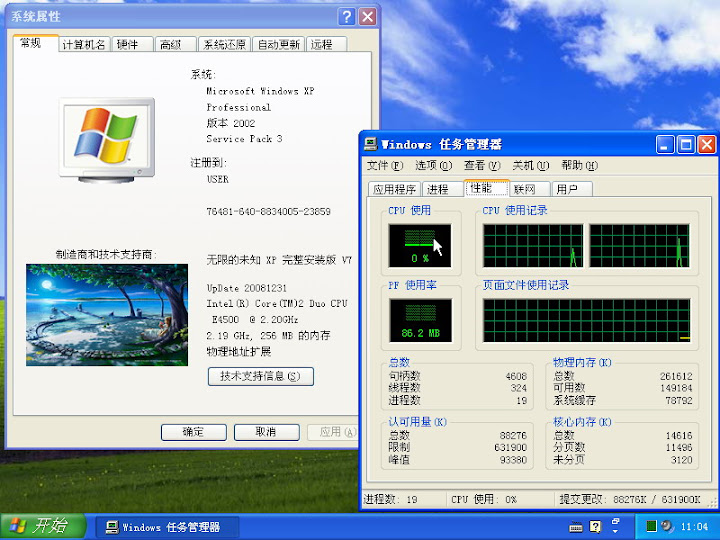Open the language bar help icon
The height and width of the screenshot is (540, 720).
coord(595,526)
